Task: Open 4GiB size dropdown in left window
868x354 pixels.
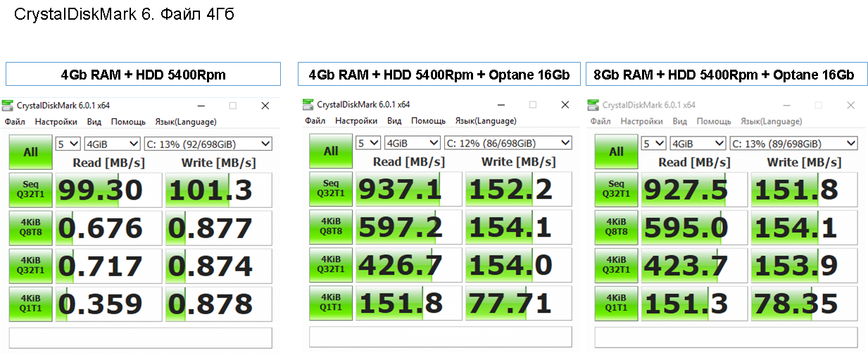Action: pos(112,144)
